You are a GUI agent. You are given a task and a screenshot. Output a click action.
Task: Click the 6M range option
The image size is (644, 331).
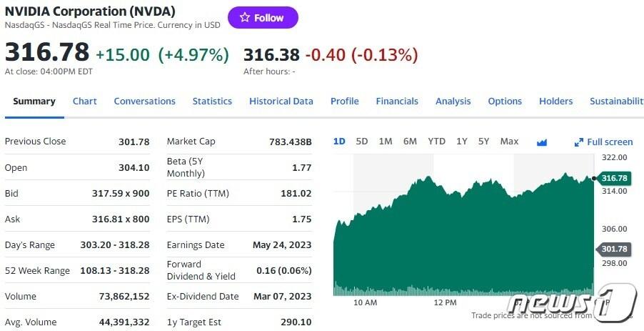point(410,142)
